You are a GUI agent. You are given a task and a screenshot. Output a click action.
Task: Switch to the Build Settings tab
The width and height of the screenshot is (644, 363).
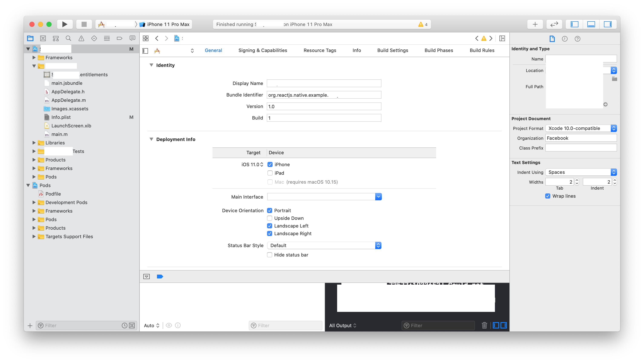[x=392, y=50]
